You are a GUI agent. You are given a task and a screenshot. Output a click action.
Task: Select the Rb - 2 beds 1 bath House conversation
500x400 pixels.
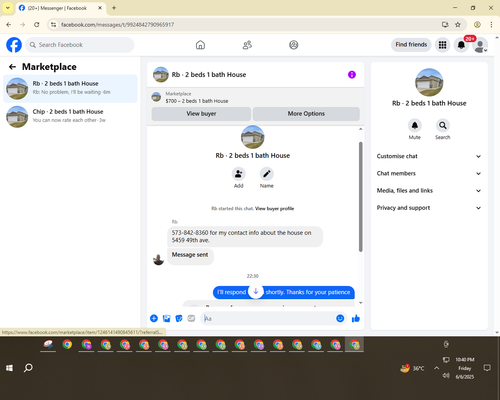coord(70,89)
